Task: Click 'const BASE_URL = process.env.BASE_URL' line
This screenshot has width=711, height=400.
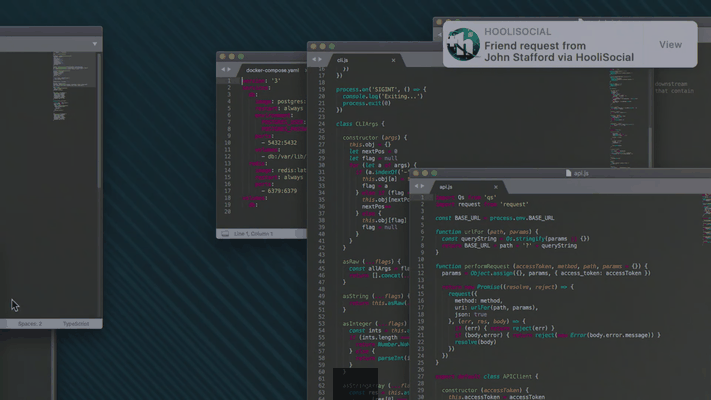Action: click(495, 218)
